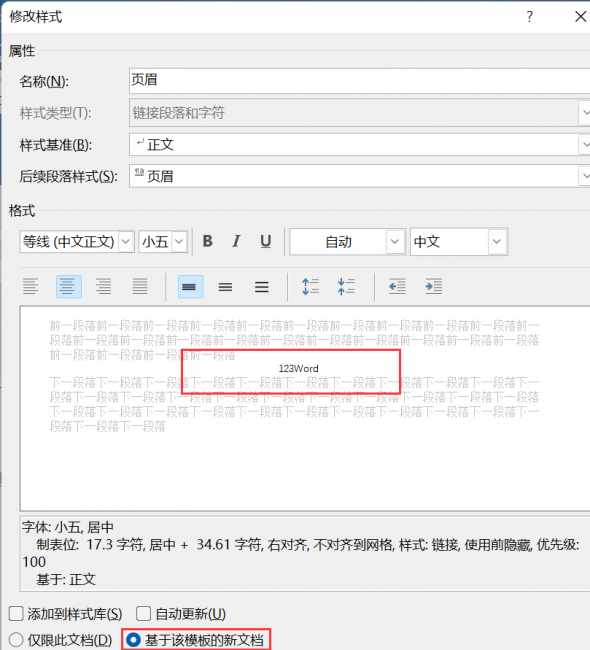The image size is (590, 650).
Task: Open the 自动 font color picker
Action: pos(395,242)
